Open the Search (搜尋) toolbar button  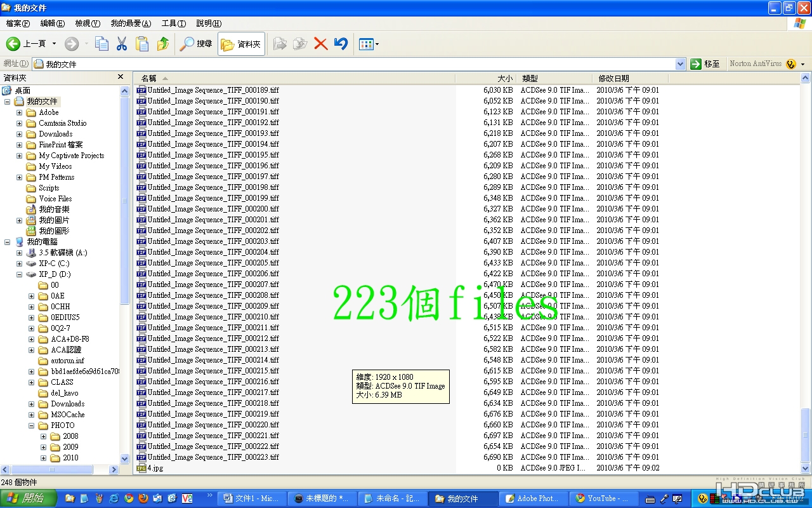(x=196, y=44)
